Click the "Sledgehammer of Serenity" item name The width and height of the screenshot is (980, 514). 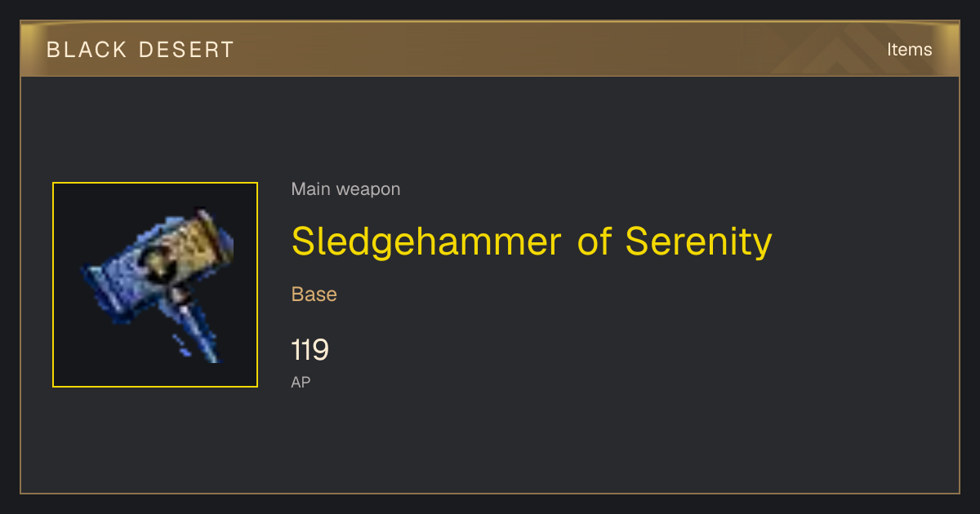532,241
